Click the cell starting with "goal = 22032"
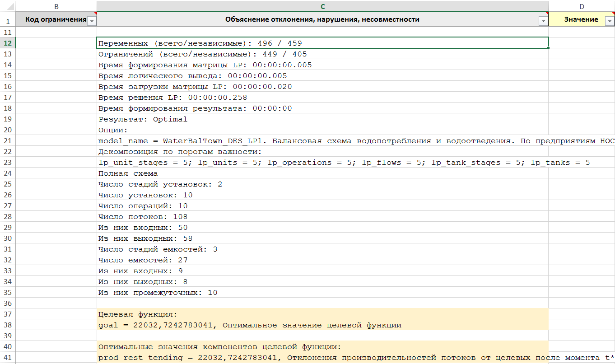Viewport: 615px width, 364px height. [x=249, y=325]
